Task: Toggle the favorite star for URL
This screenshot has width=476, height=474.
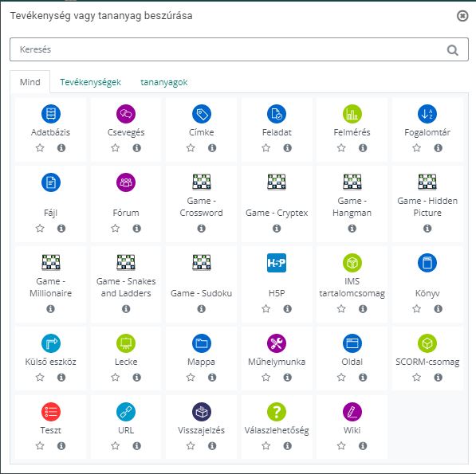Action: click(x=116, y=446)
